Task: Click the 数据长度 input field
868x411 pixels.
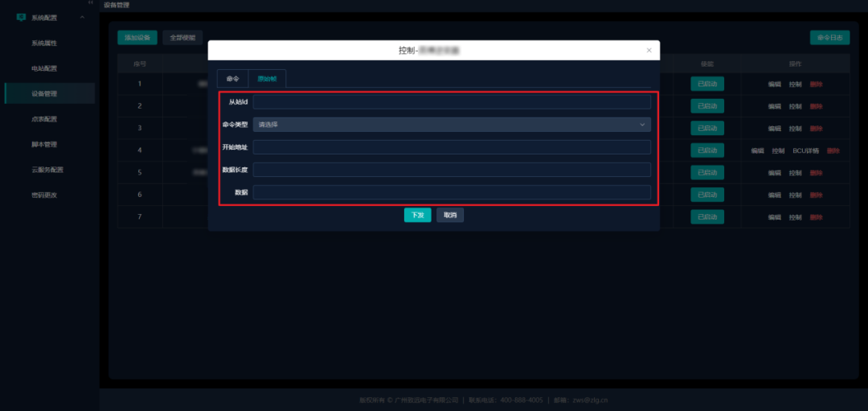Action: [452, 170]
